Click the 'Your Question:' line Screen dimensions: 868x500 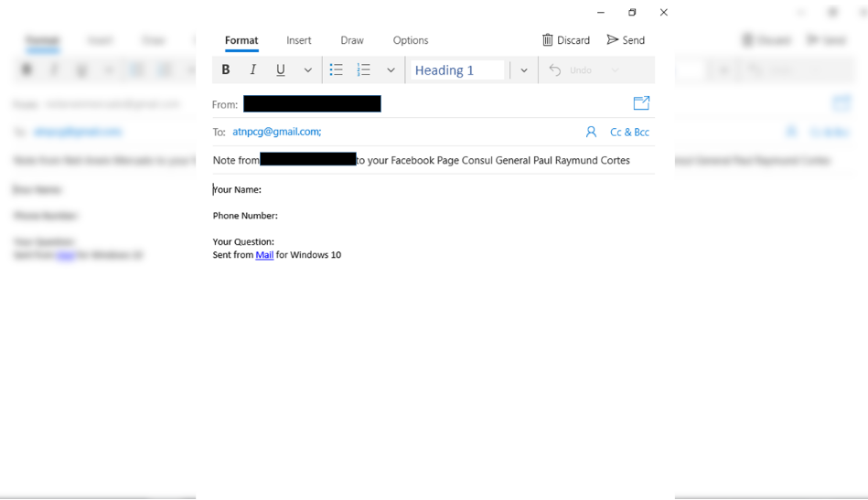coord(243,241)
